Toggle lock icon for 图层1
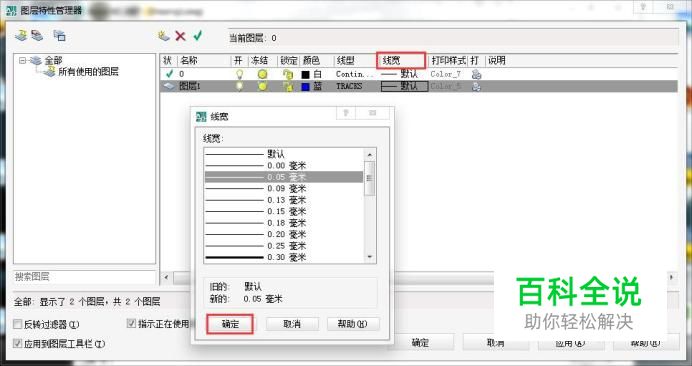 [288, 87]
